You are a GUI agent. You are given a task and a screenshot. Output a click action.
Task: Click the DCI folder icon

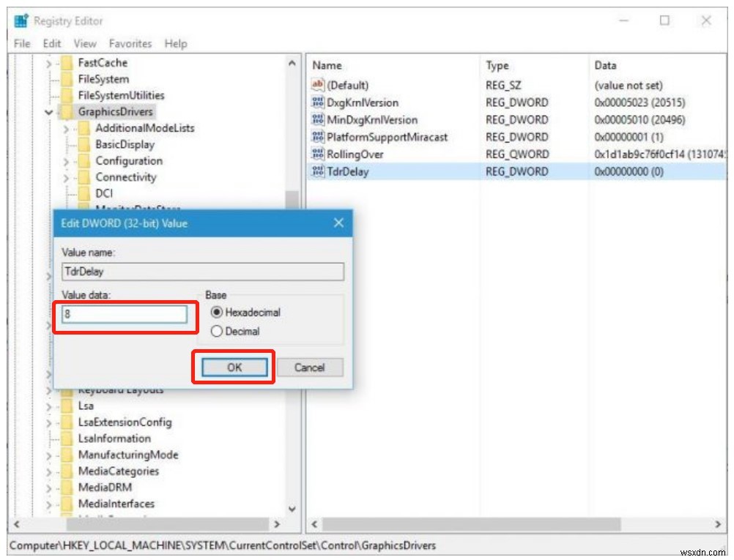point(85,193)
